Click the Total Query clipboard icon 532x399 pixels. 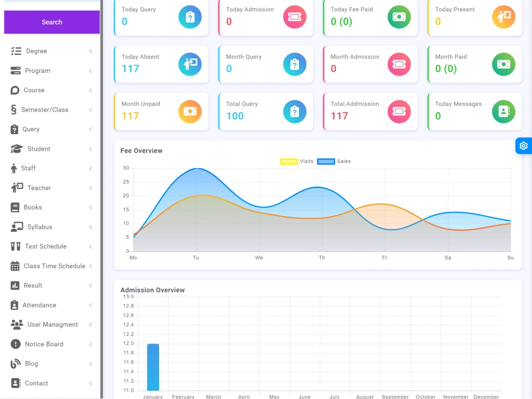click(295, 111)
